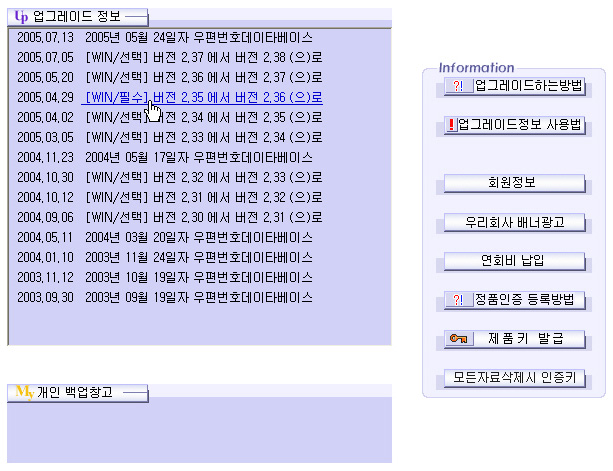Open 업그레이드하는방법 help text

click(x=528, y=86)
